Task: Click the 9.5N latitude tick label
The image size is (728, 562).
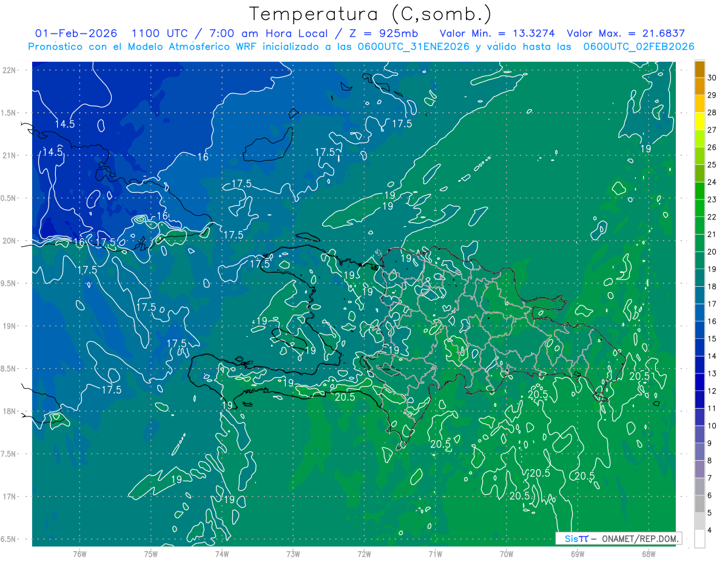Action: 9,284
